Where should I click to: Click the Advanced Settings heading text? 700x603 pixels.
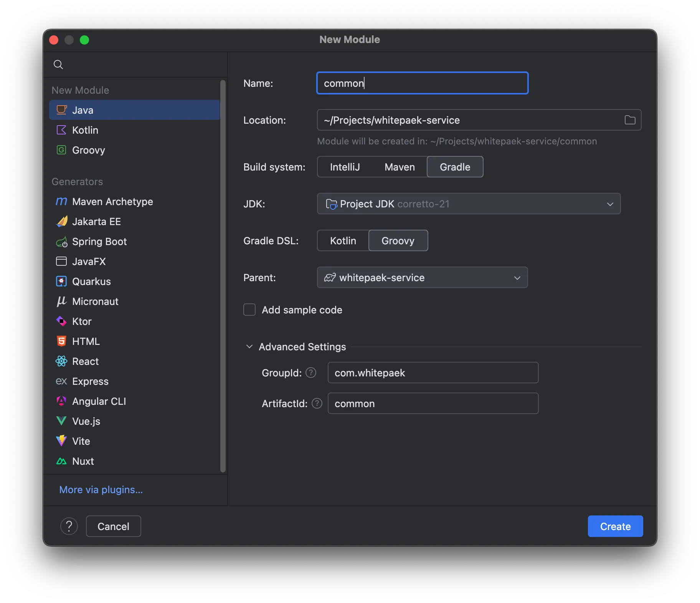click(302, 346)
